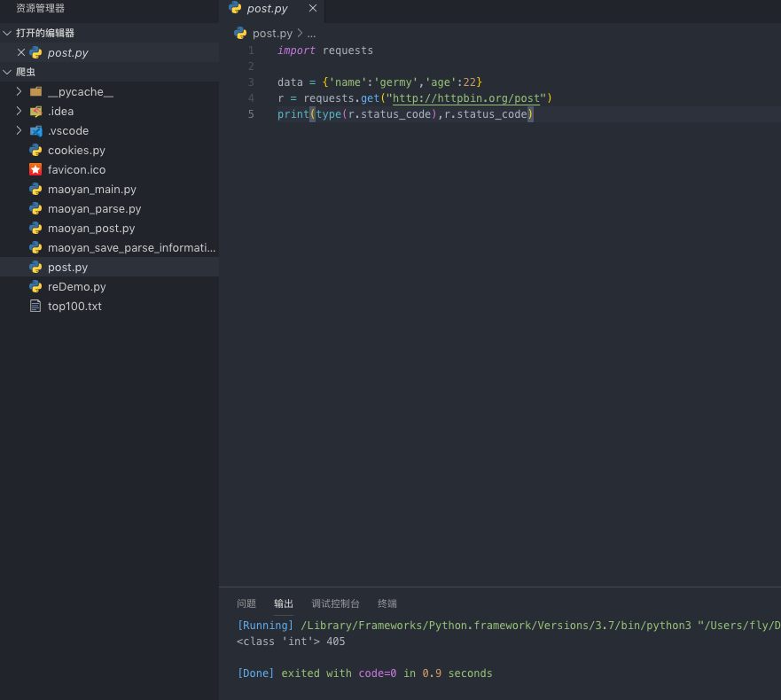Click line number 5 in gutter

click(251, 114)
